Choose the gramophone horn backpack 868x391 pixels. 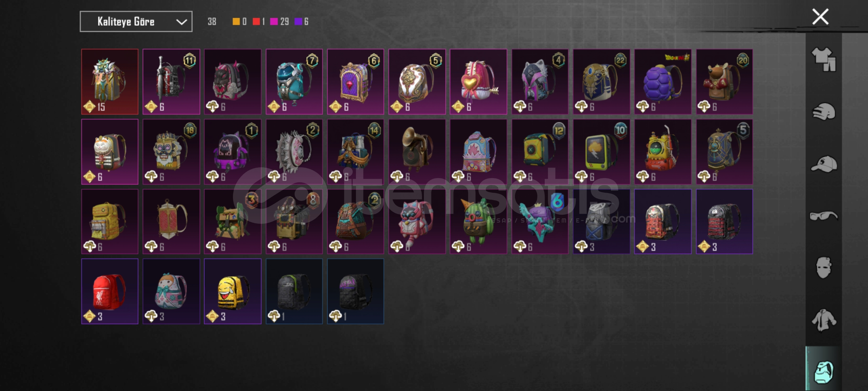[417, 152]
